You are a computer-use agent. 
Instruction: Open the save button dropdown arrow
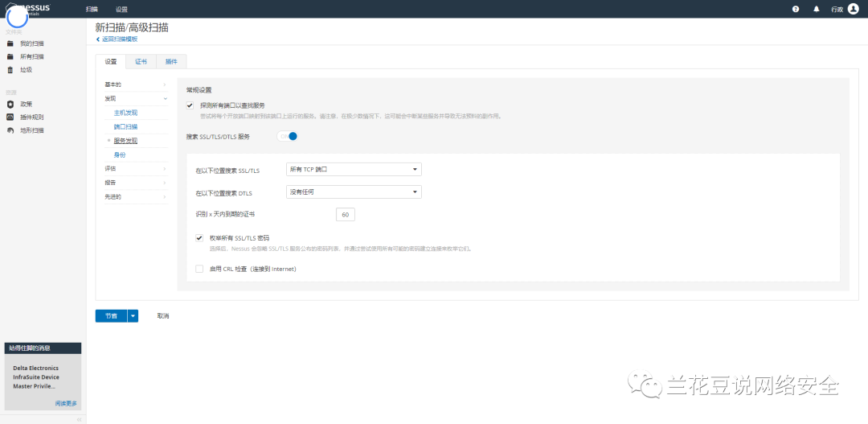[x=133, y=316]
